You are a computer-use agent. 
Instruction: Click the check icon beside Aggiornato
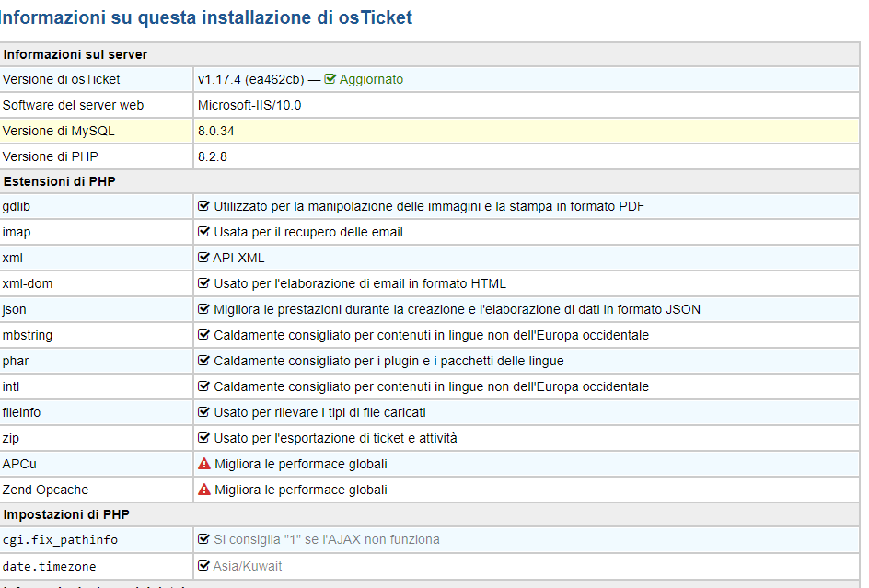330,79
